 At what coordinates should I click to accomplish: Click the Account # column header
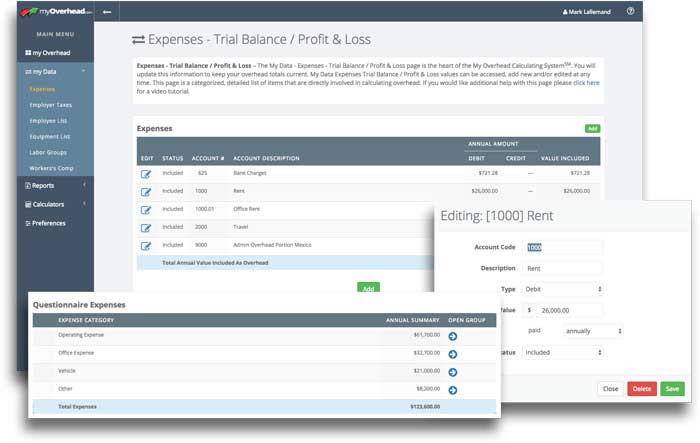[208, 159]
